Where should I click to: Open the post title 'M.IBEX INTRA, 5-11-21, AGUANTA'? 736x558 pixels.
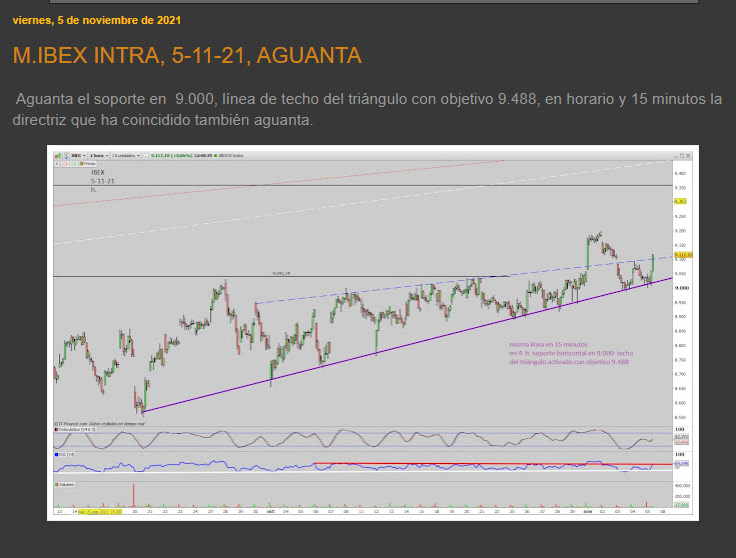(187, 55)
